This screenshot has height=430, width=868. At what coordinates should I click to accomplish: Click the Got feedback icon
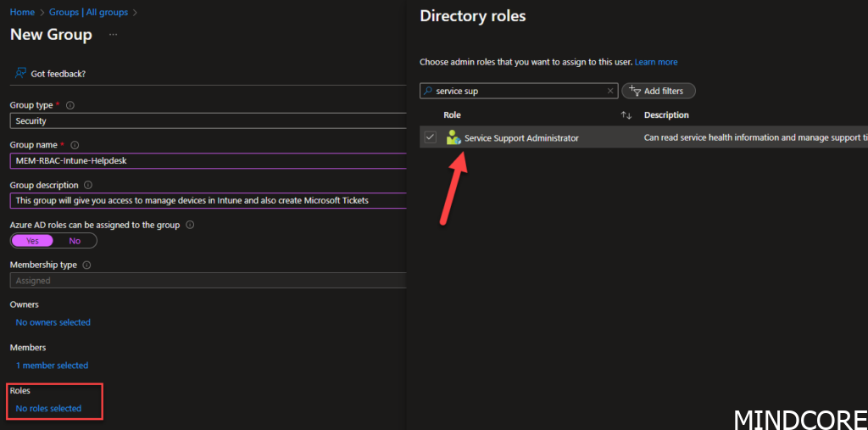[21, 73]
